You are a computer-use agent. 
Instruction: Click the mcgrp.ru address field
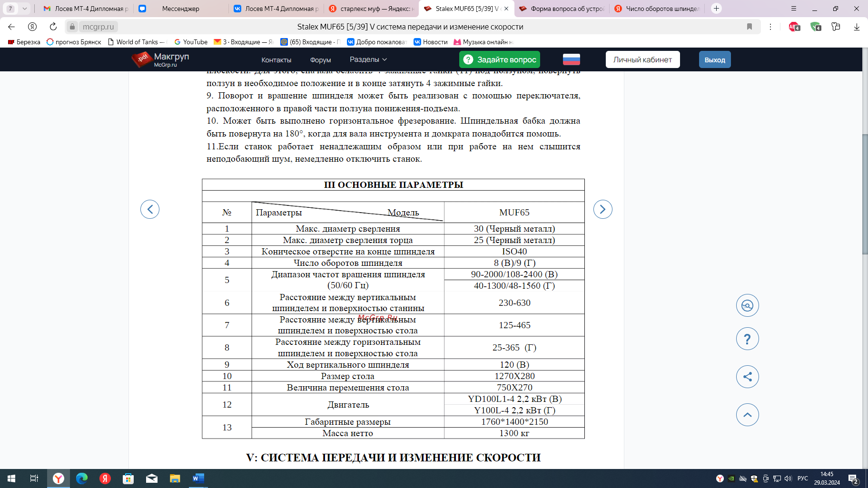pyautogui.click(x=98, y=27)
